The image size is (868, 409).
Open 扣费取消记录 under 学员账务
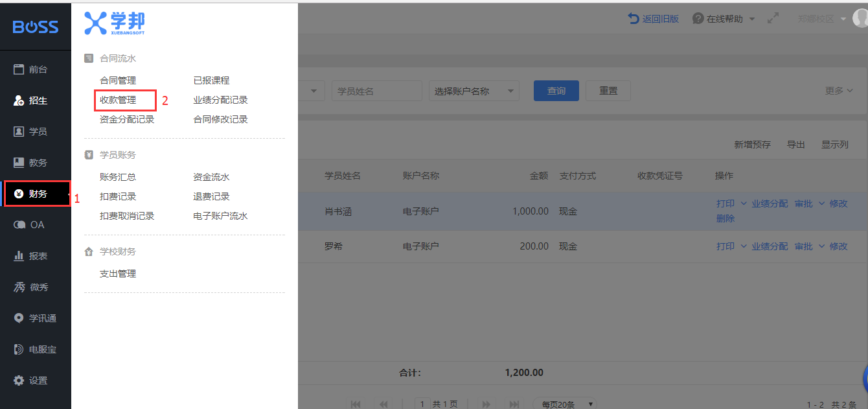click(x=127, y=216)
